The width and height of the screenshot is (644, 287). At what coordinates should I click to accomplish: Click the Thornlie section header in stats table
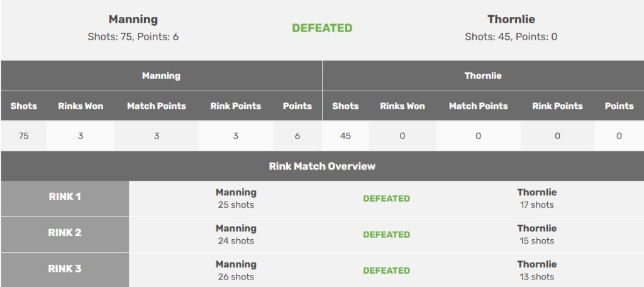point(483,76)
